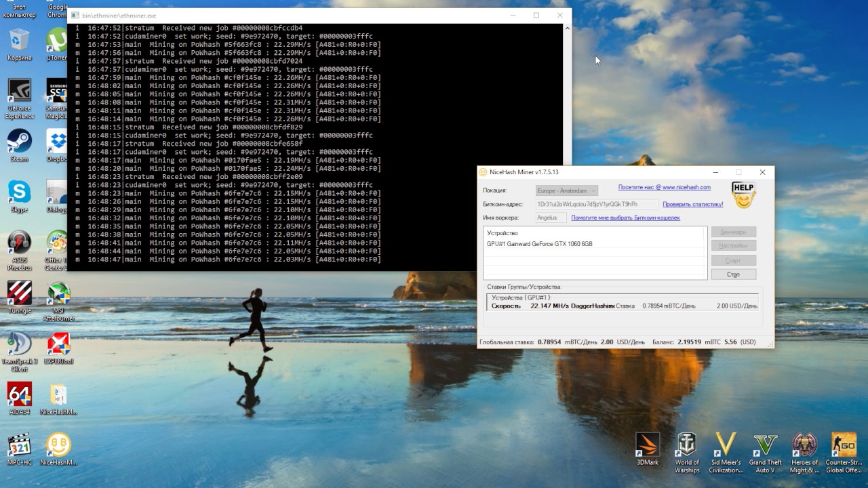
Task: Launch Heroes of Might & Magic shortcut
Action: [805, 453]
